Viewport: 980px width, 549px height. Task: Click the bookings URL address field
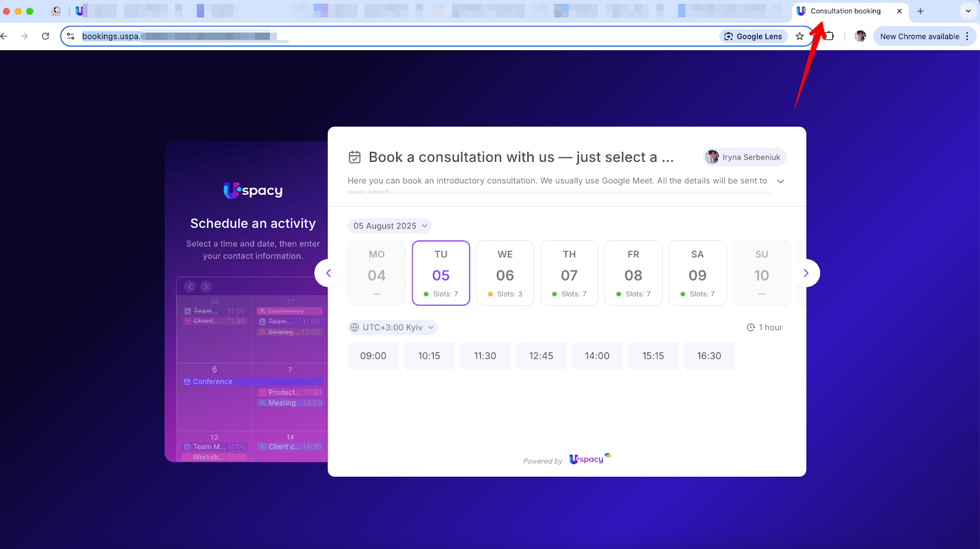point(392,36)
